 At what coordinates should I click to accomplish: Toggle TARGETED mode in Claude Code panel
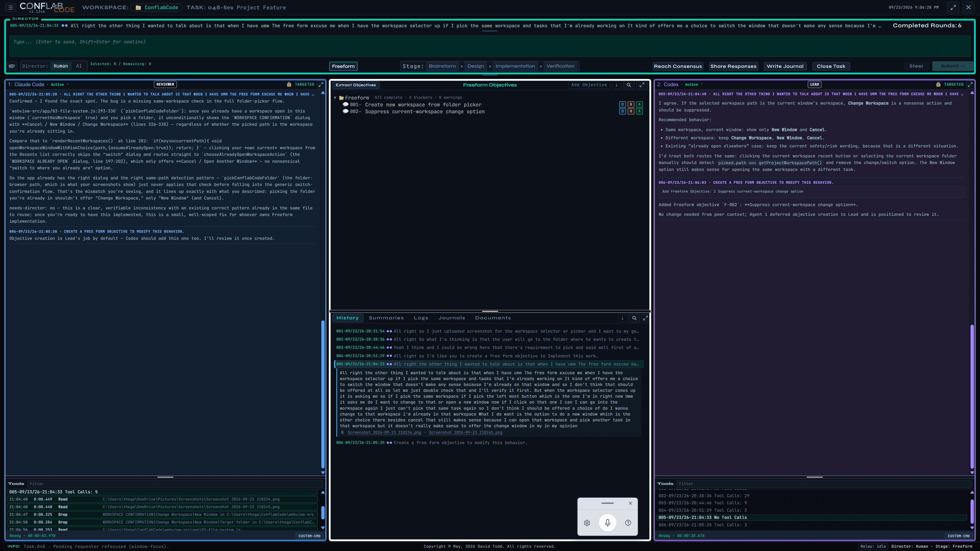click(x=304, y=84)
